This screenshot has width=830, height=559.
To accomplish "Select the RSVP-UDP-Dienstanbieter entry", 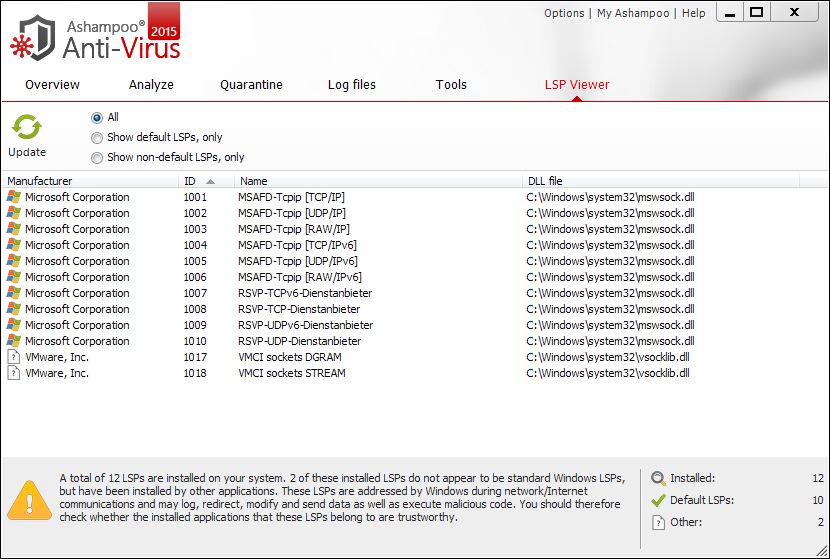I will pyautogui.click(x=300, y=341).
